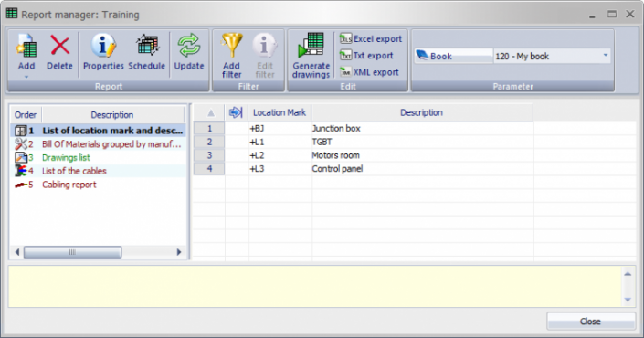Expand the 120 - My book dropdown
The height and width of the screenshot is (338, 644).
(605, 56)
